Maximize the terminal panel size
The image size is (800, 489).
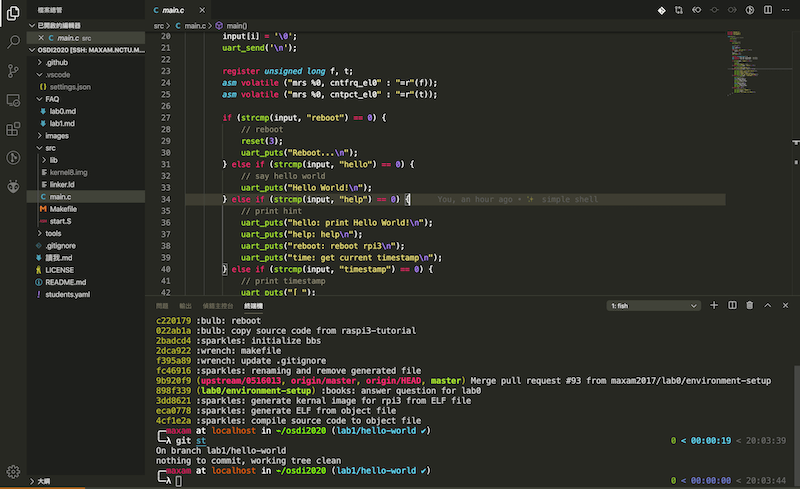[x=768, y=305]
